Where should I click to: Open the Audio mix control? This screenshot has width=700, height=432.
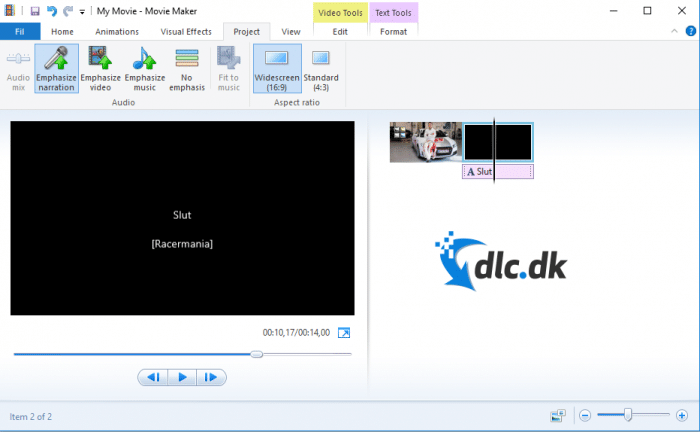tap(18, 69)
